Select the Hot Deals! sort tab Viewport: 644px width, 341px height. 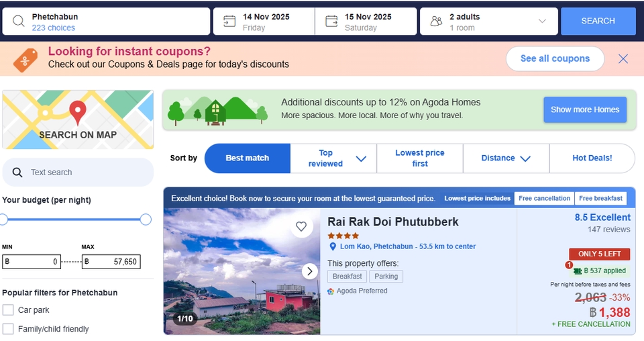point(592,158)
